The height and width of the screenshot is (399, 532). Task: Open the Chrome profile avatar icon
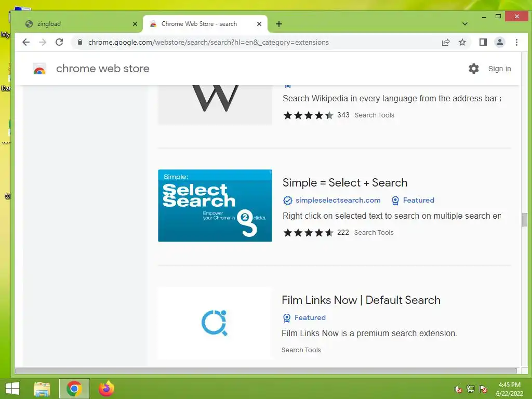[x=499, y=42]
